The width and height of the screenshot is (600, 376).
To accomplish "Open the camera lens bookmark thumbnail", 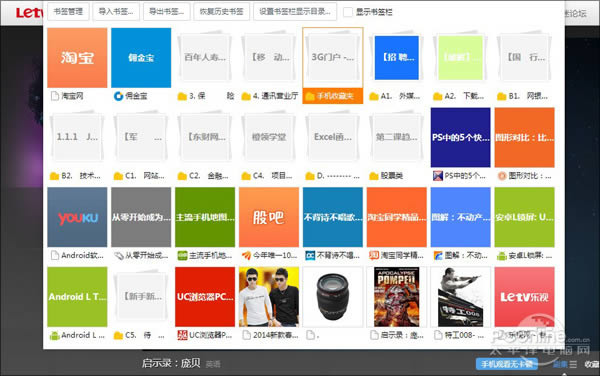I will click(333, 297).
